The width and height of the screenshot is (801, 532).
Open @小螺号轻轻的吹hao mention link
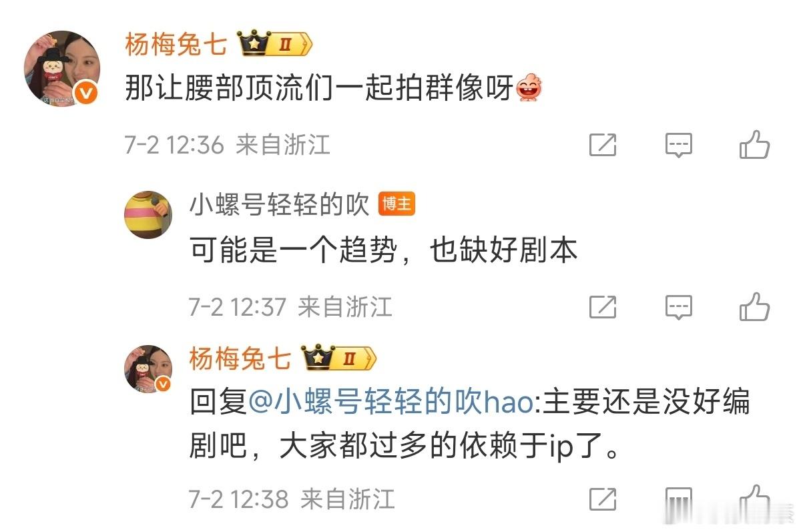[x=390, y=403]
